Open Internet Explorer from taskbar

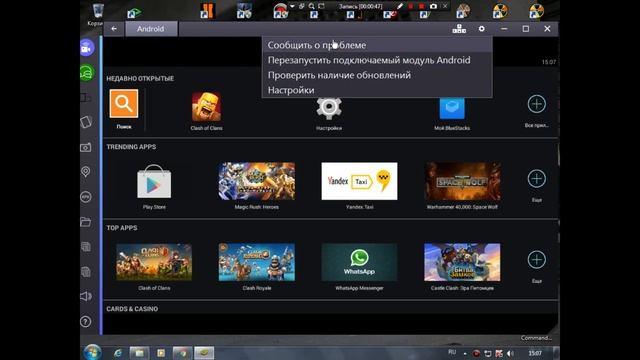(x=118, y=353)
